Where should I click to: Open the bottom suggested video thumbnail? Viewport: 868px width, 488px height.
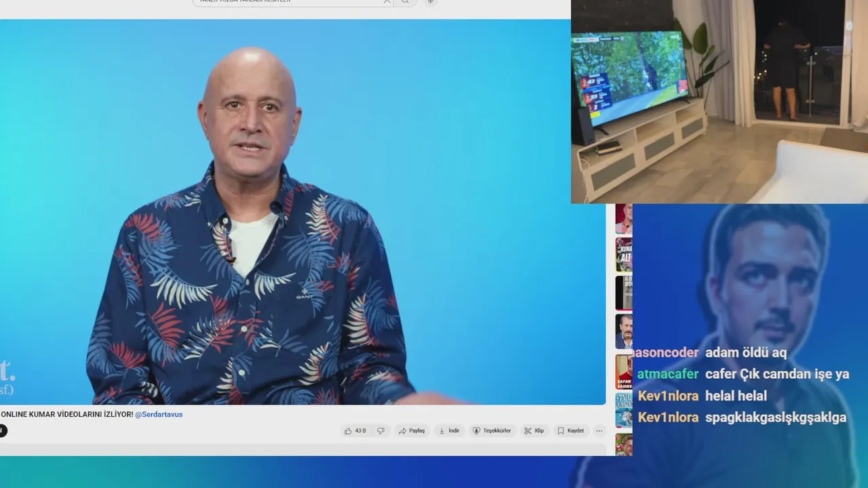(x=624, y=445)
